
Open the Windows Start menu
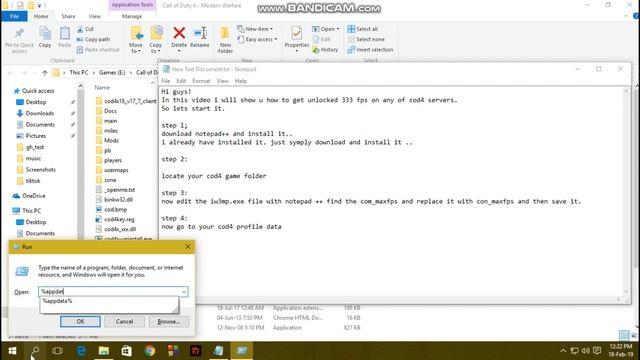pyautogui.click(x=12, y=351)
